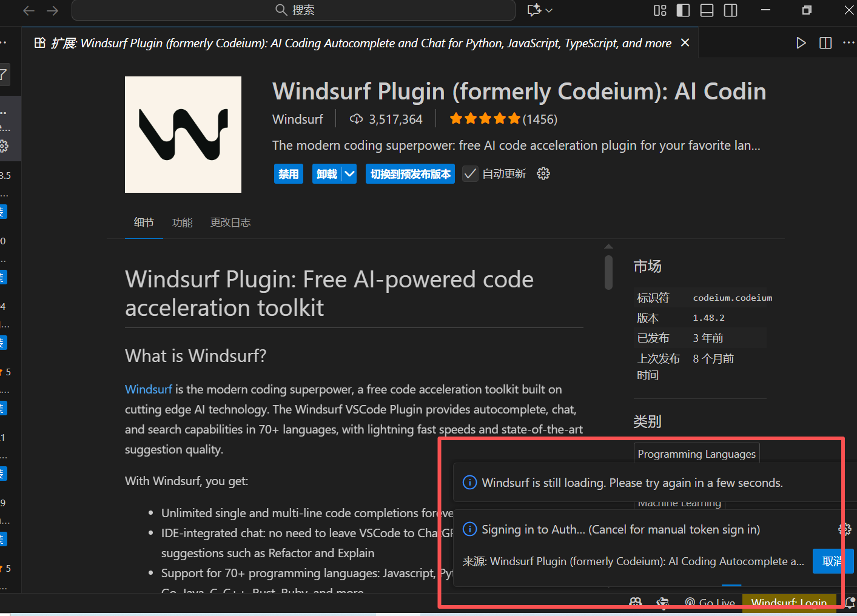Open the Windsurf publisher link
This screenshot has width=857, height=616.
click(x=298, y=119)
